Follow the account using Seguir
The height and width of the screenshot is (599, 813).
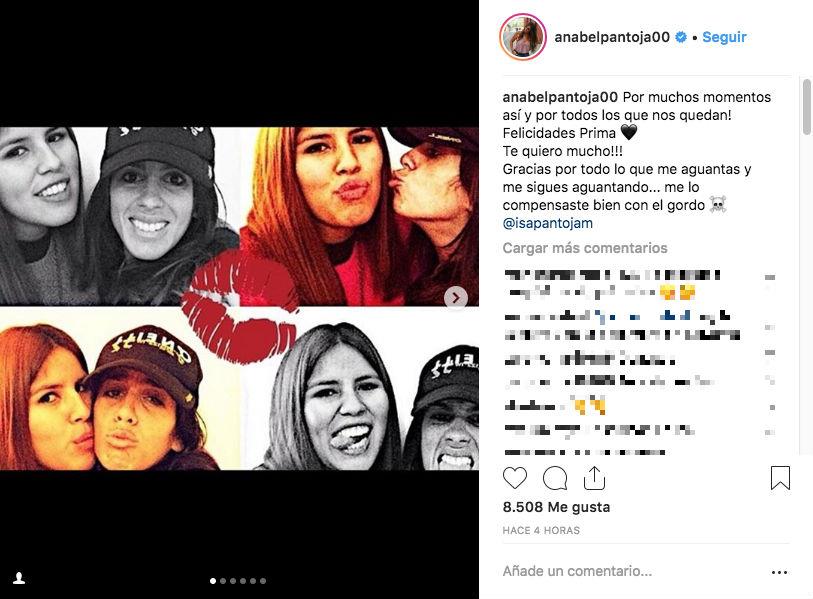point(724,37)
